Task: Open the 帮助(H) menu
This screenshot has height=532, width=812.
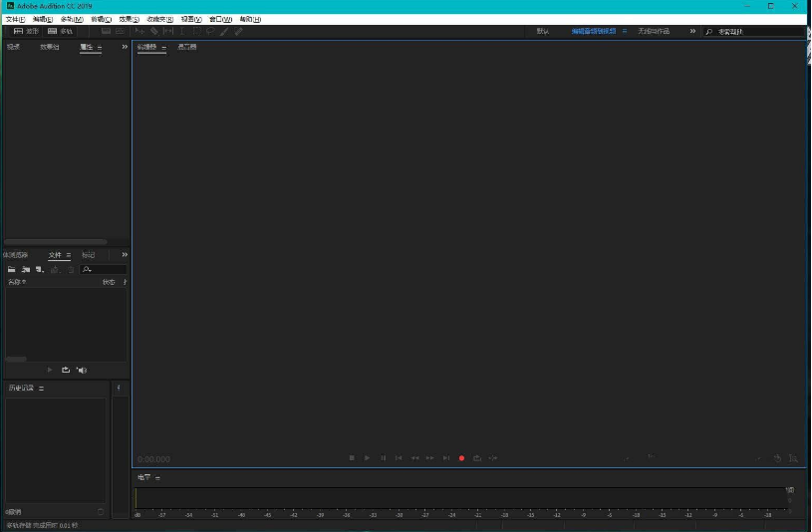Action: coord(250,19)
